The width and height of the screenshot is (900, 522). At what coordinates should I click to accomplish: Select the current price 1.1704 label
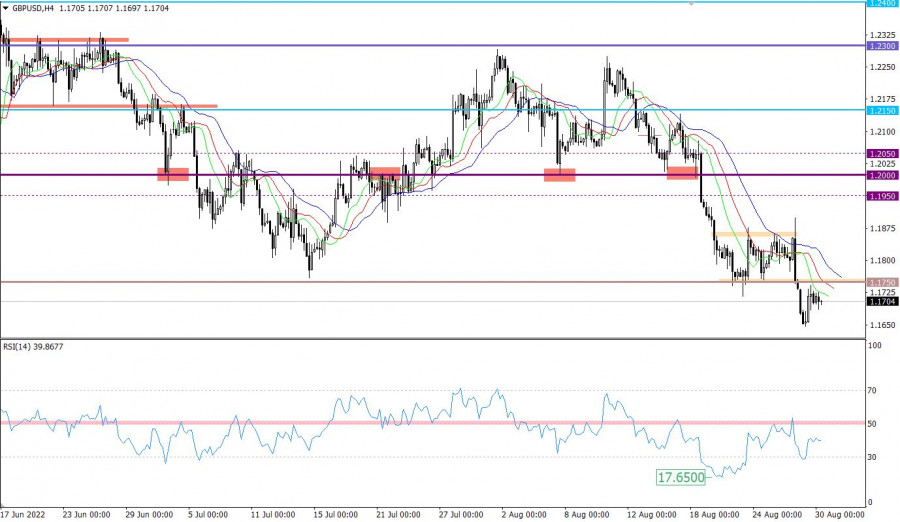pos(881,301)
